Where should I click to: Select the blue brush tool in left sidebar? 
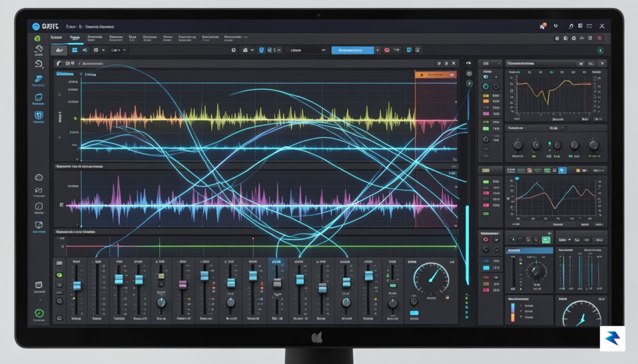tap(38, 79)
